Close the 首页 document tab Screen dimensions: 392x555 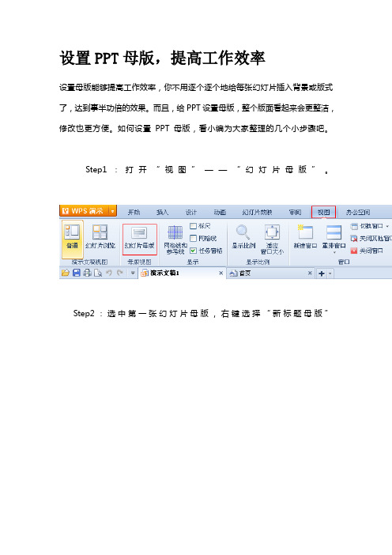(310, 273)
